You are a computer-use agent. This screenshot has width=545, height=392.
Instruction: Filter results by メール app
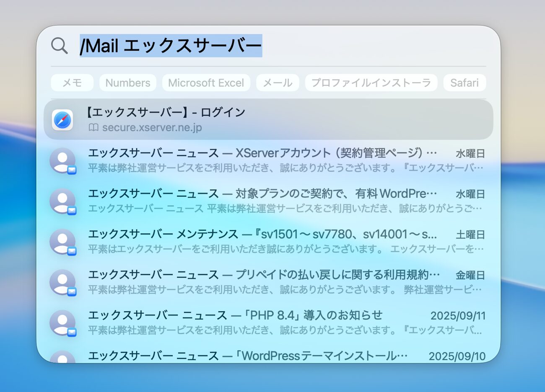pos(278,83)
